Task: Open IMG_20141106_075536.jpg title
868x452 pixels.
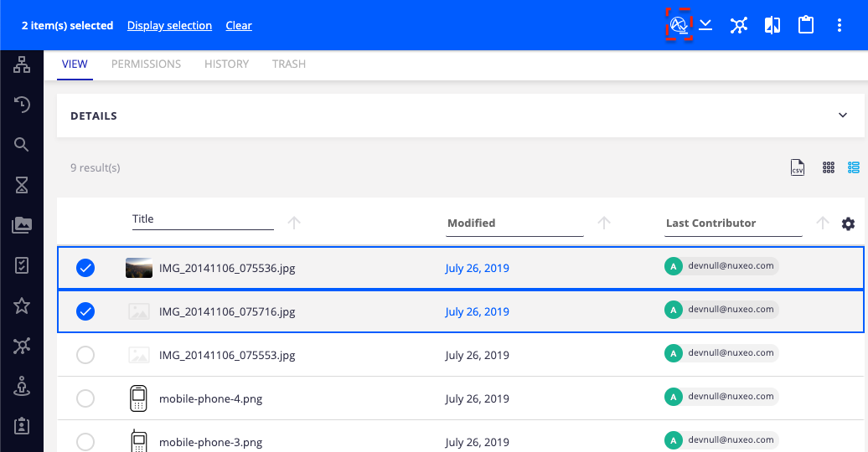Action: tap(227, 269)
